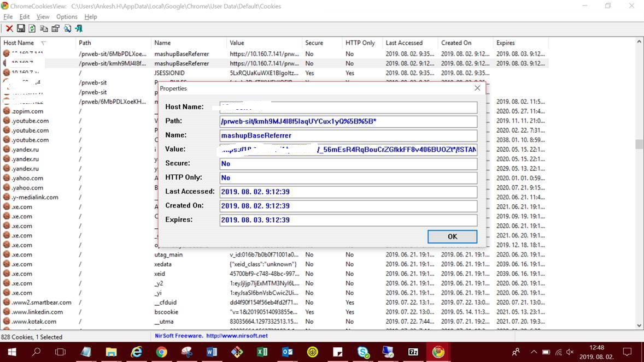Open Outlook from taskbar
Image resolution: width=644 pixels, height=362 pixels.
pyautogui.click(x=288, y=352)
